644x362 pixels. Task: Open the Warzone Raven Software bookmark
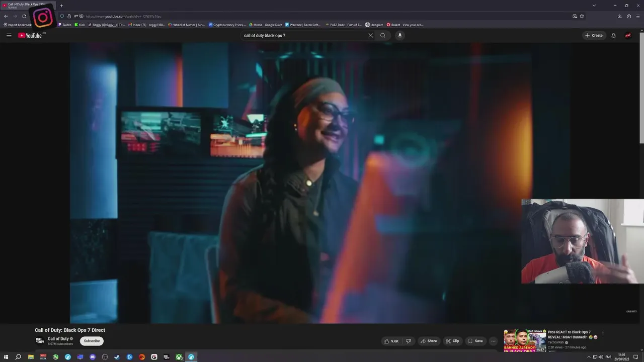point(302,25)
